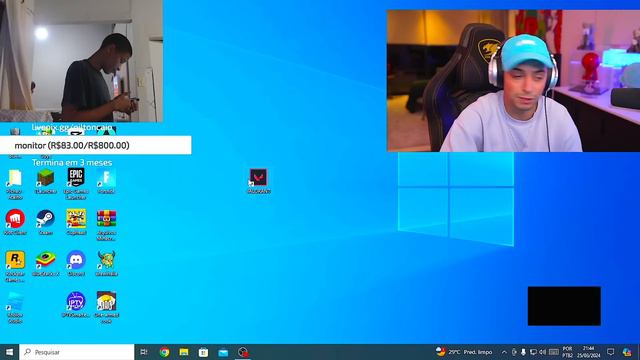Click the Pesquisar search box
This screenshot has width=640, height=360.
coord(76,352)
